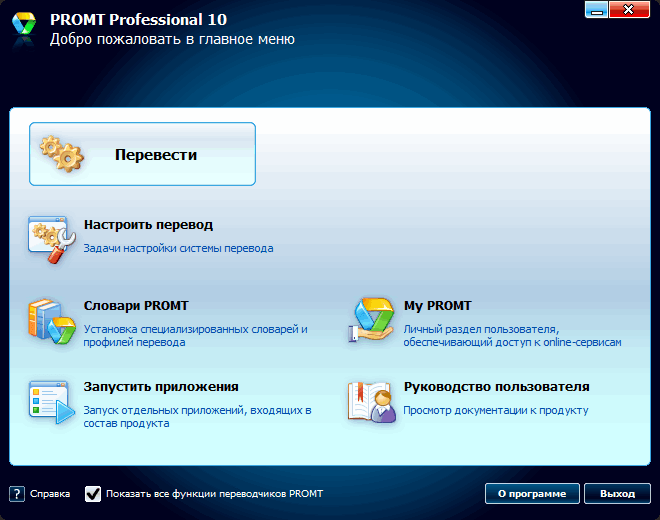Open the Руководство пользователя heading
Viewport: 660px width, 520px height.
(x=496, y=387)
